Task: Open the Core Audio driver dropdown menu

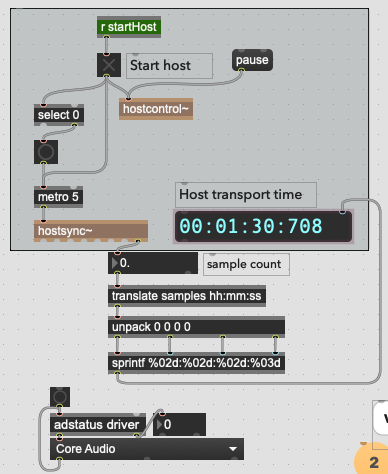Action: pos(147,449)
